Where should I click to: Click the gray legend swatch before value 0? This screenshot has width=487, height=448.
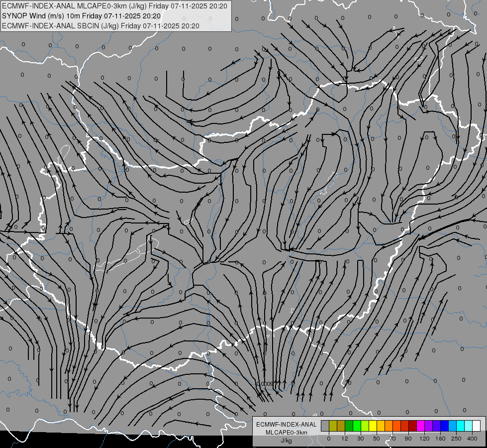point(325,426)
